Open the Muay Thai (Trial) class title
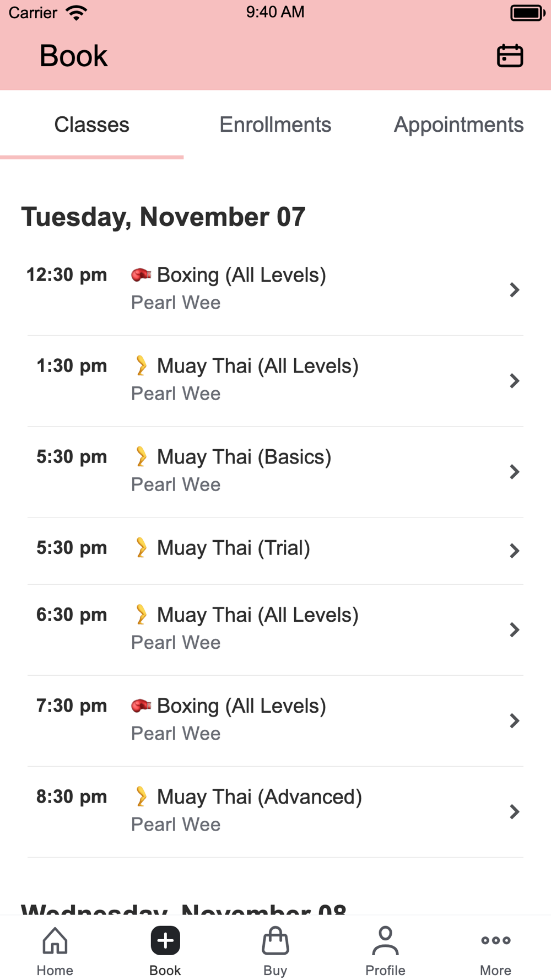Screen dimensions: 551x980 click(x=234, y=548)
